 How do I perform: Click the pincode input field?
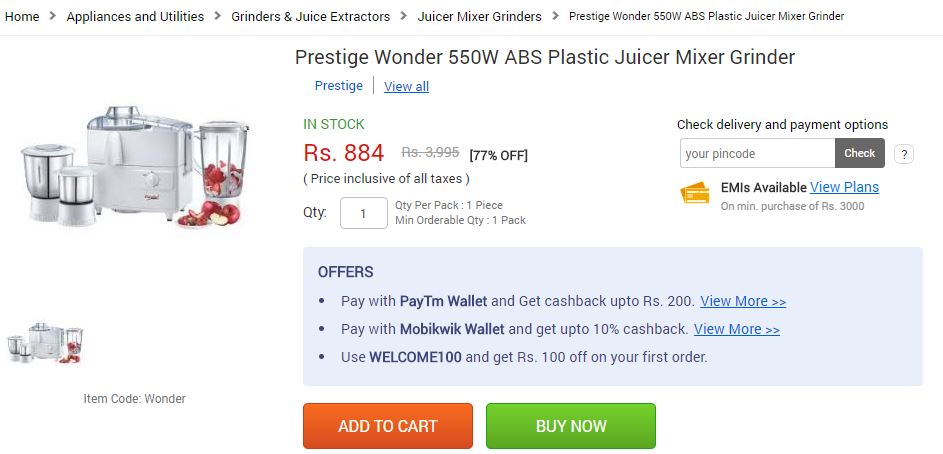click(x=757, y=153)
